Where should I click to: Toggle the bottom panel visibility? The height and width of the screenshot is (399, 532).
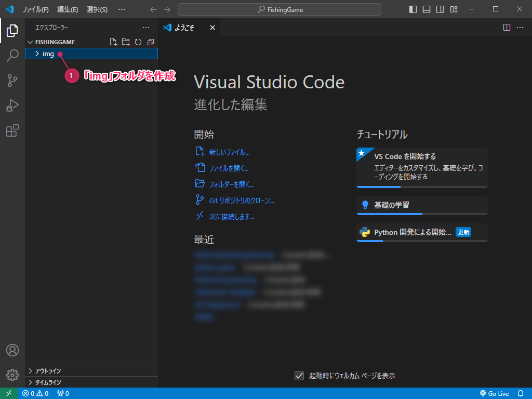[427, 9]
